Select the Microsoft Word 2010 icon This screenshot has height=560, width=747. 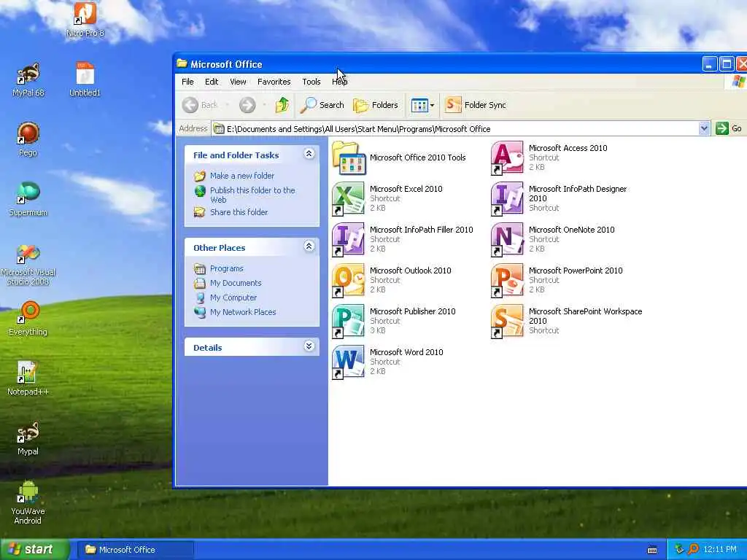click(x=348, y=362)
